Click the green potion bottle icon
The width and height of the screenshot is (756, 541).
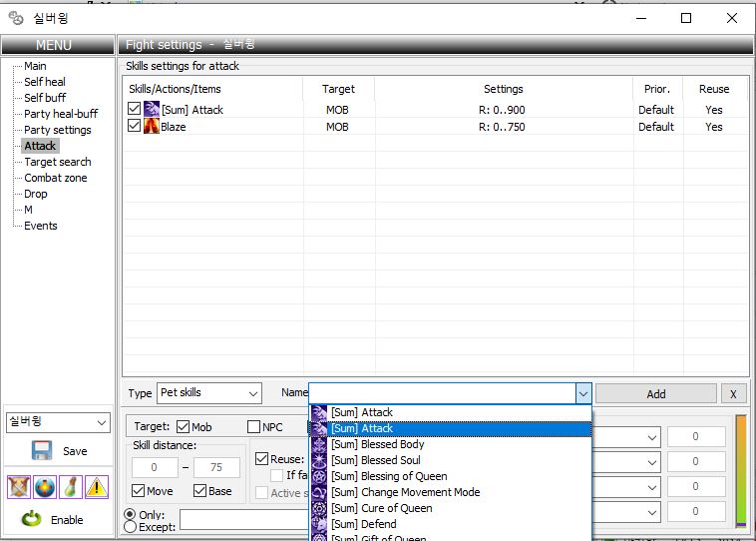tap(71, 486)
